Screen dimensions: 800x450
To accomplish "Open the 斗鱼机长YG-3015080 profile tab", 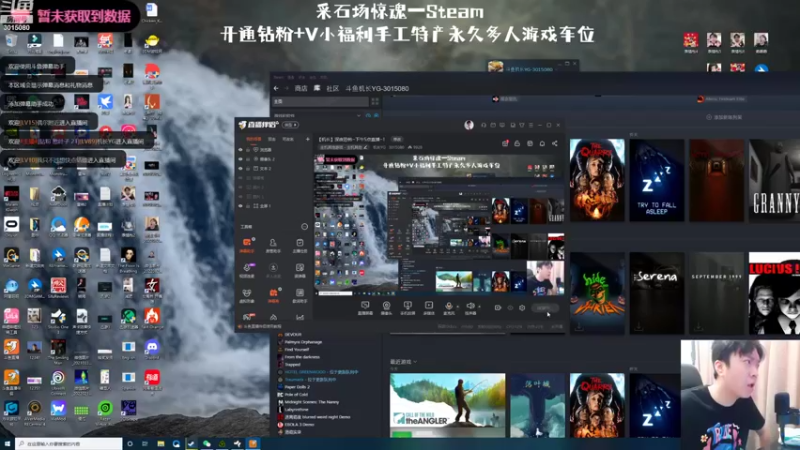I will point(377,88).
